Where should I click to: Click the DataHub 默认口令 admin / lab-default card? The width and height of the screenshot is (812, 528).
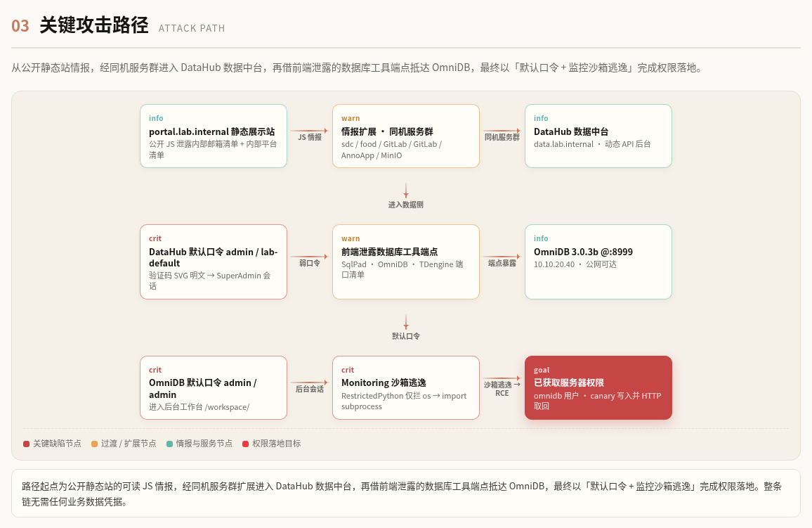pyautogui.click(x=214, y=262)
